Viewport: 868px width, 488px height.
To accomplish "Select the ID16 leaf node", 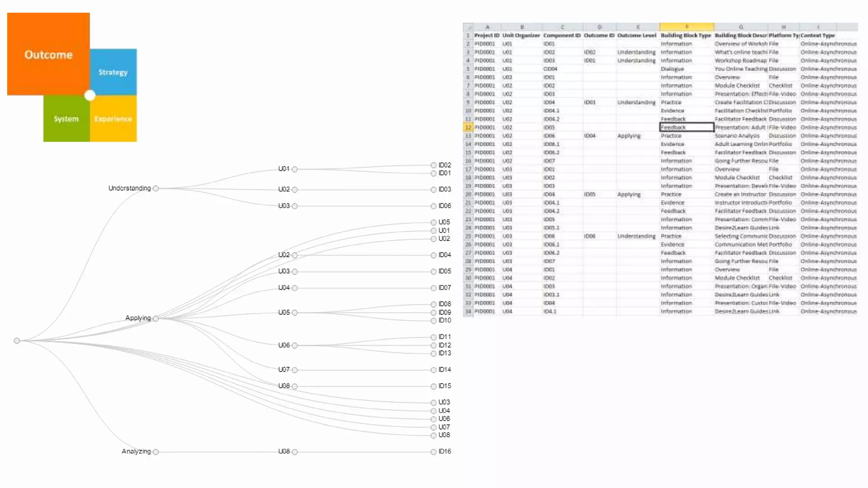I will coord(434,452).
